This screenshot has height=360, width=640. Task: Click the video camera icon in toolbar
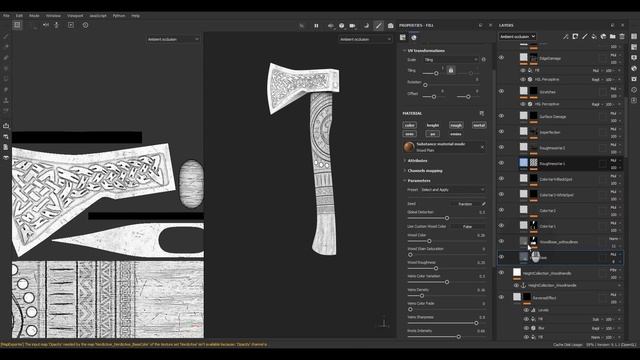[x=353, y=25]
